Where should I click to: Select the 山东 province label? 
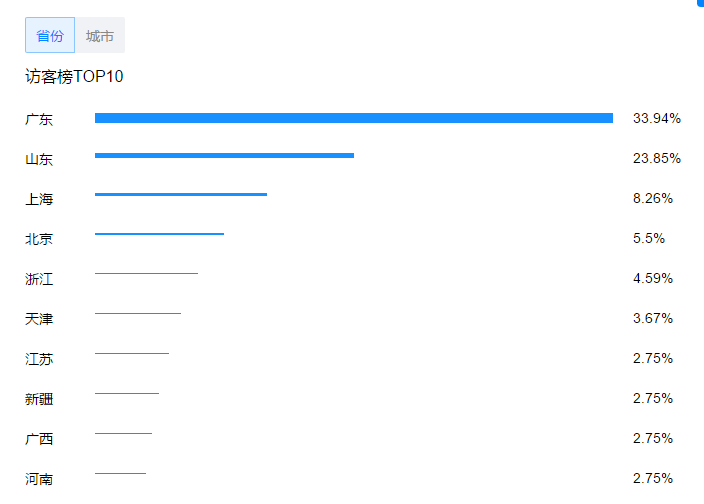coord(39,159)
